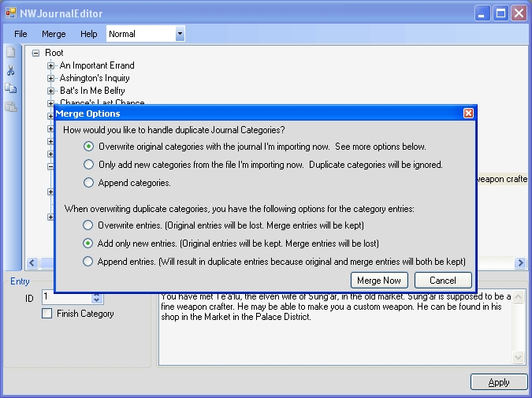Image resolution: width=532 pixels, height=398 pixels.
Task: Open the Merge menu
Action: coord(54,34)
